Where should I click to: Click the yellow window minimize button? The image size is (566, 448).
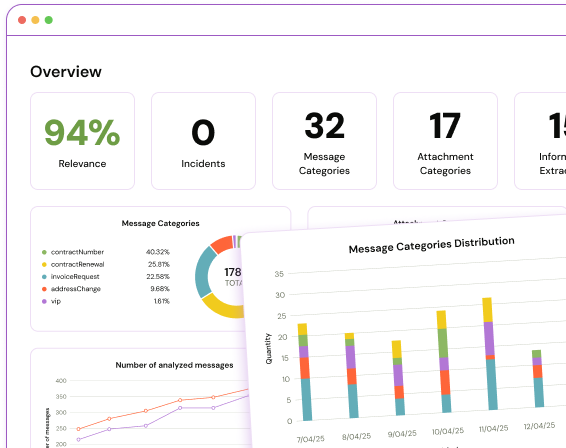[x=35, y=20]
